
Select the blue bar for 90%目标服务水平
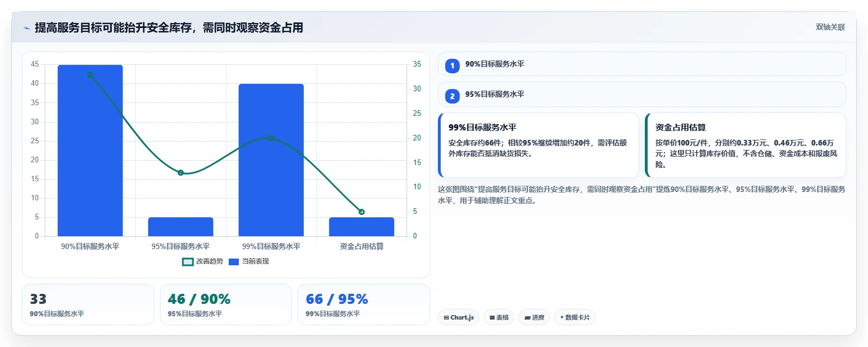point(90,151)
